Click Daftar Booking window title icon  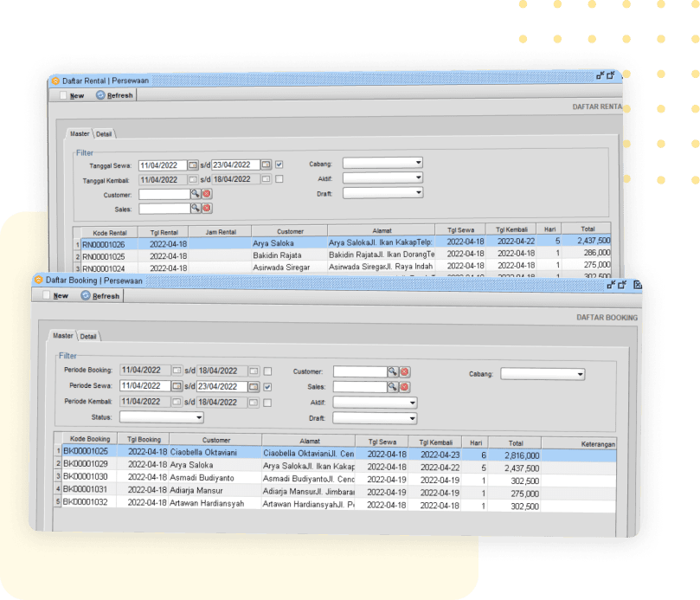[39, 280]
